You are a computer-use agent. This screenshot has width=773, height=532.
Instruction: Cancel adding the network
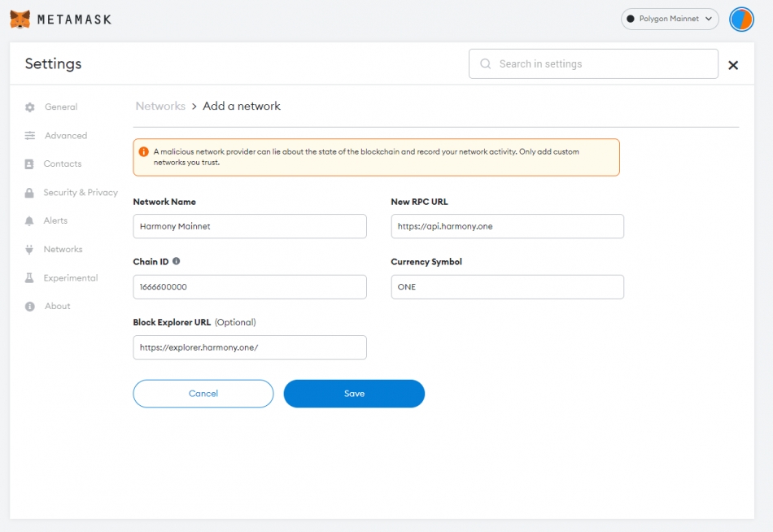[x=203, y=394]
